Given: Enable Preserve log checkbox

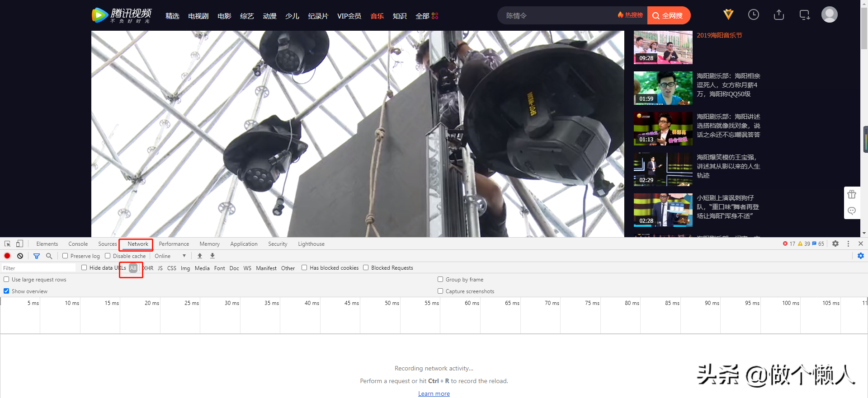Looking at the screenshot, I should (66, 256).
